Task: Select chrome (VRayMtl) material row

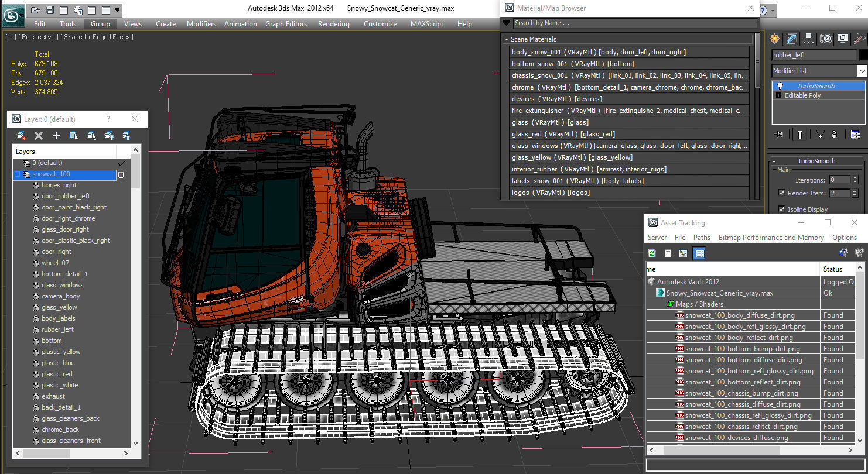Action: (x=630, y=87)
